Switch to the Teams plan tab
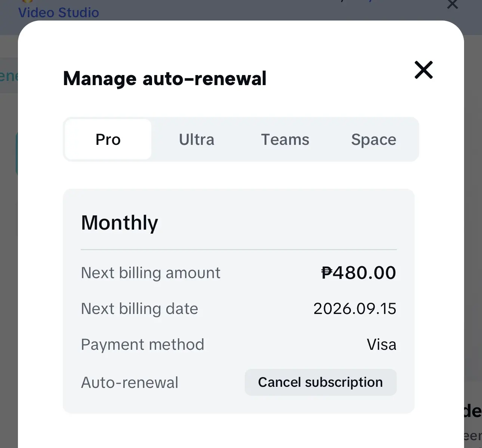482x448 pixels. (x=285, y=139)
